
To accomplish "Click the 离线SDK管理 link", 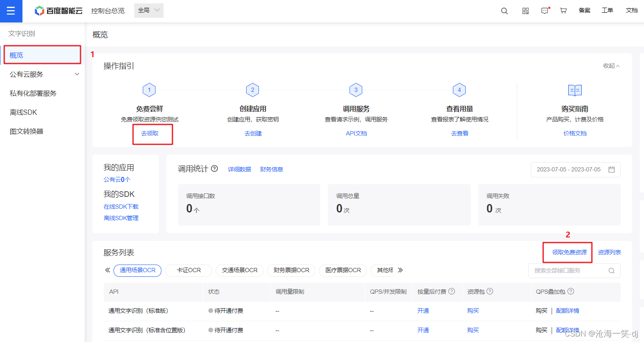I will coord(121,218).
